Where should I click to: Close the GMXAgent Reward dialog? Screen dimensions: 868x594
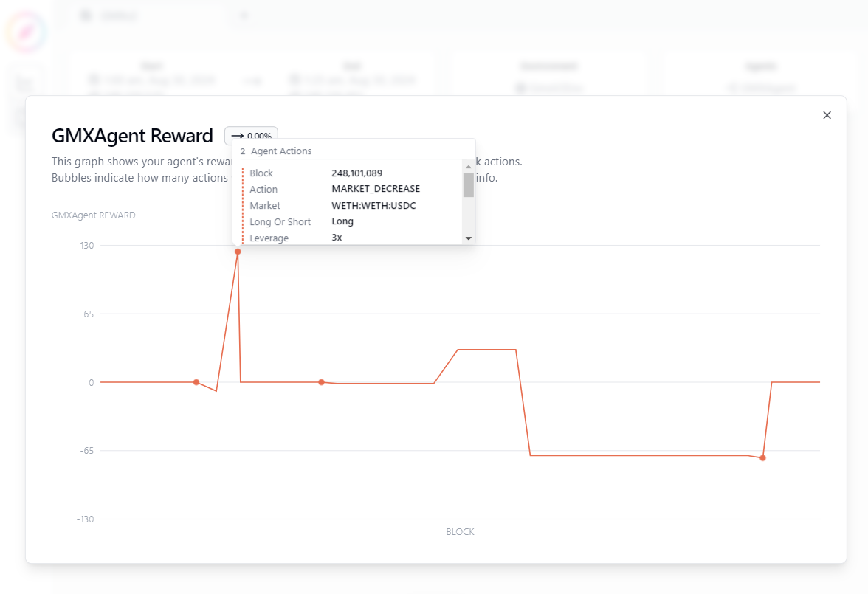[827, 115]
